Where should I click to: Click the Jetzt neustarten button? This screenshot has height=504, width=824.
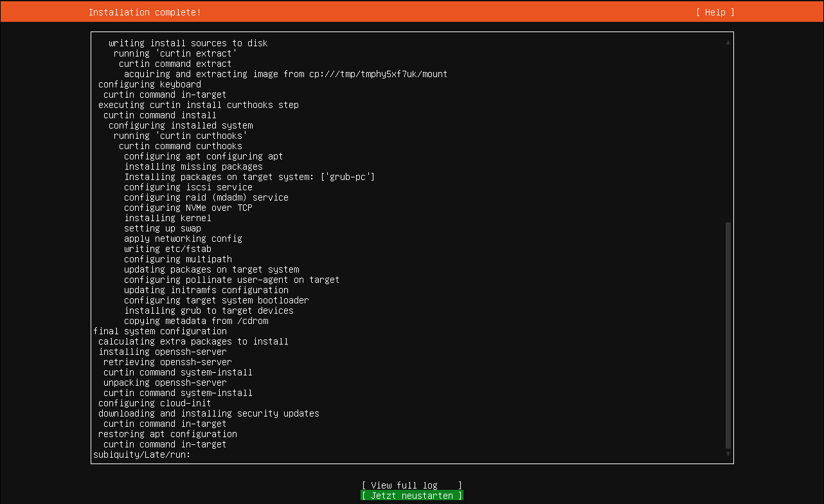click(411, 495)
